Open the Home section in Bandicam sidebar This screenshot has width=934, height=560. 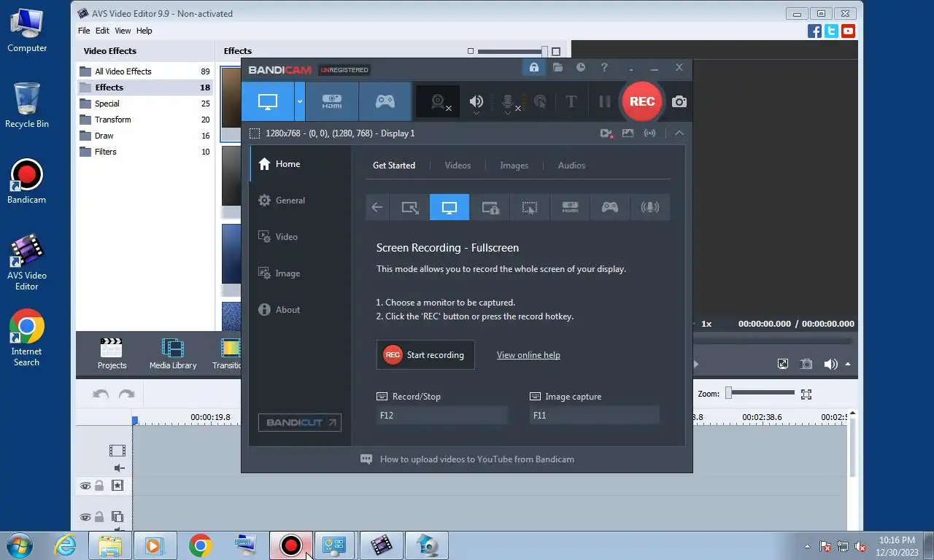[x=300, y=164]
